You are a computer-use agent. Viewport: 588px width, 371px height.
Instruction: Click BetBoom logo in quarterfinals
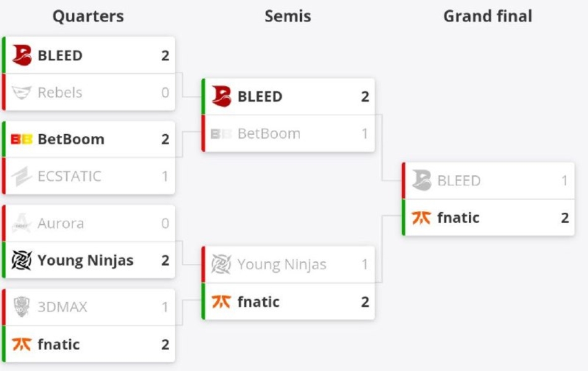pyautogui.click(x=22, y=140)
